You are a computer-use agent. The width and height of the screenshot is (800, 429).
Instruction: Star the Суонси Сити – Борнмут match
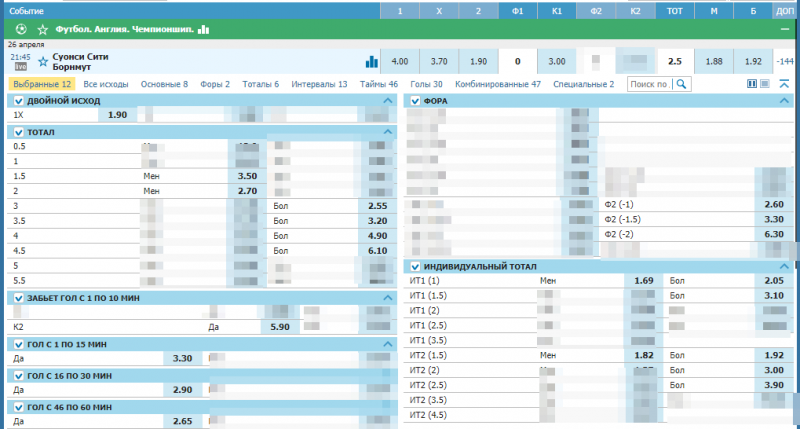click(42, 61)
